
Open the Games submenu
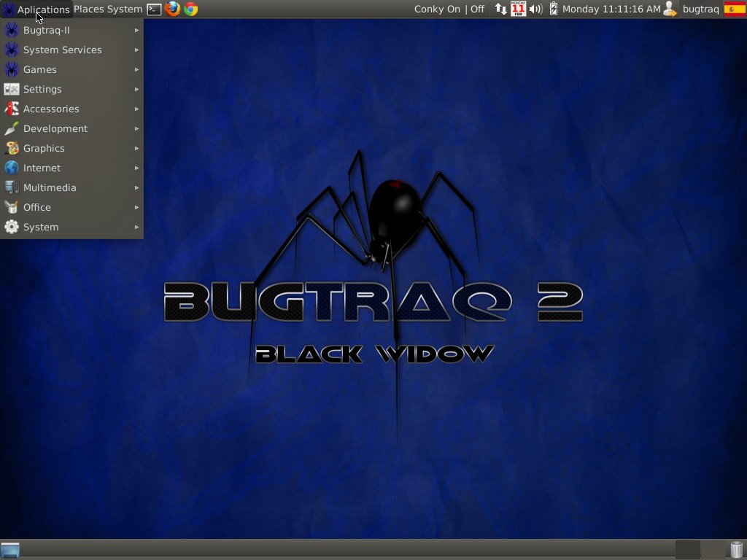tap(72, 69)
